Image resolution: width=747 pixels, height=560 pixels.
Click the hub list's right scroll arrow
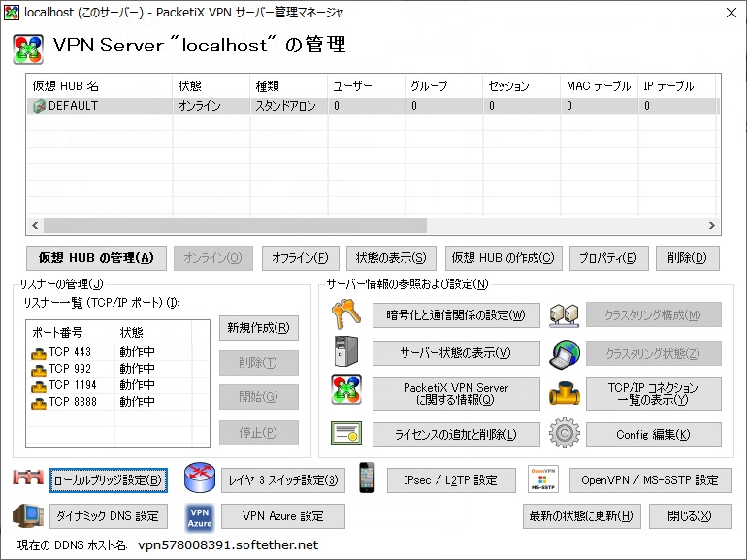point(712,225)
